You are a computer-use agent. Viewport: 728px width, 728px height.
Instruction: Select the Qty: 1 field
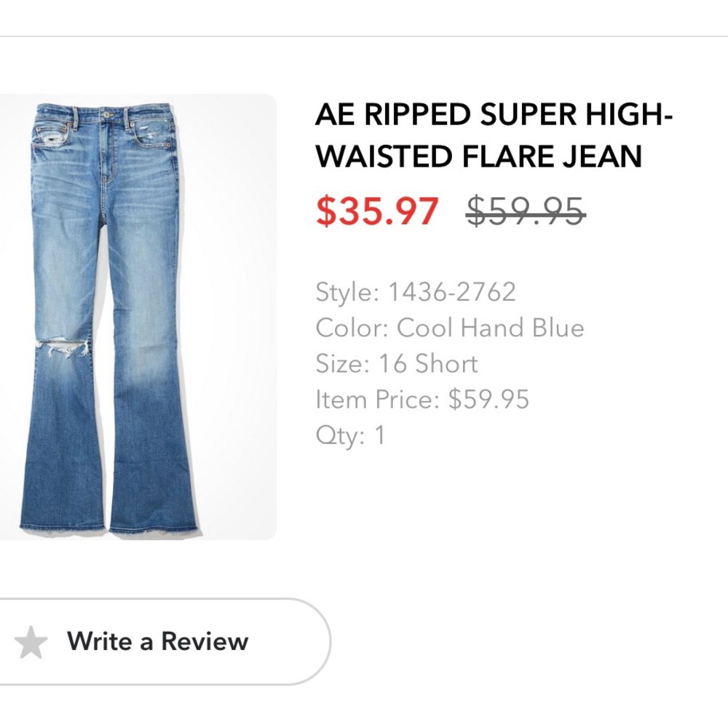(349, 435)
